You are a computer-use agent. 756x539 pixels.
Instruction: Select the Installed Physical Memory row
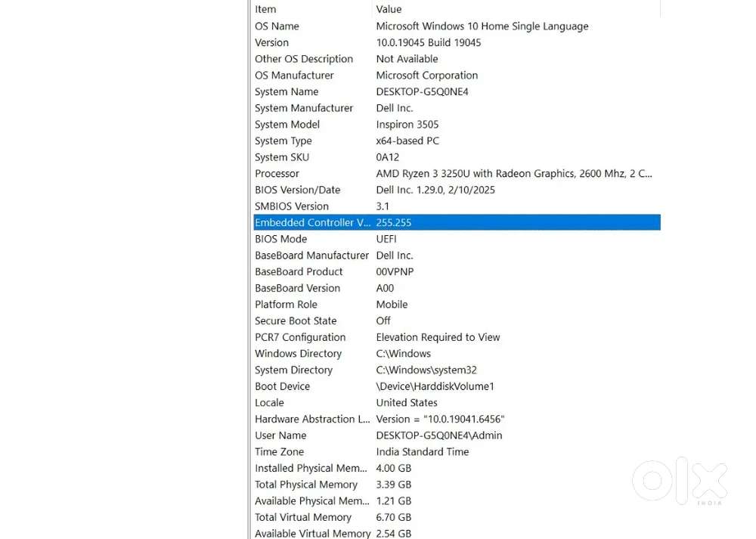(457, 469)
